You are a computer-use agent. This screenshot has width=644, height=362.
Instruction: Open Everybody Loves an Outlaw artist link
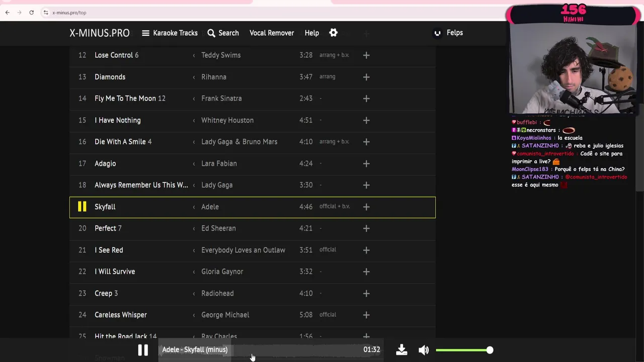(243, 250)
